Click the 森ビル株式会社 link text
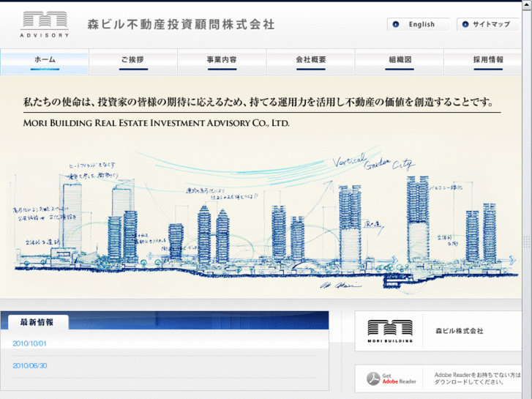 (459, 332)
